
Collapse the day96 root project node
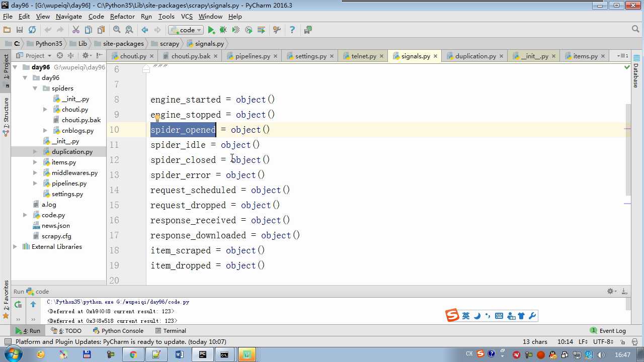pyautogui.click(x=15, y=67)
